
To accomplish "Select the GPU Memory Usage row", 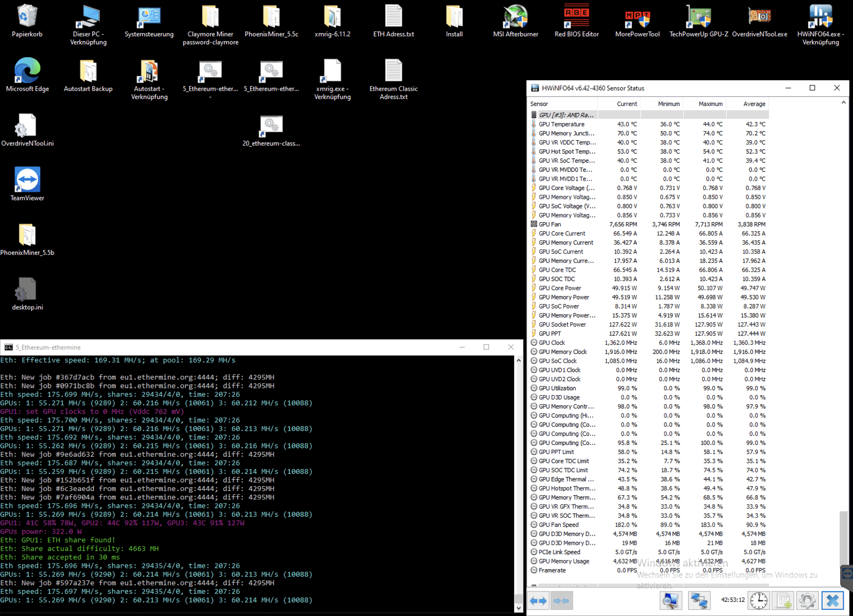I will point(649,561).
